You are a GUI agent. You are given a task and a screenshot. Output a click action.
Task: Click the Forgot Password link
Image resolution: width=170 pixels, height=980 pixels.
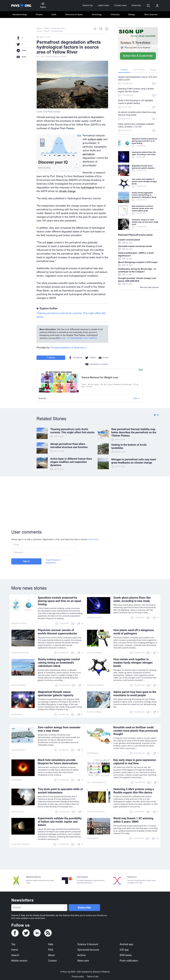tap(53, 560)
